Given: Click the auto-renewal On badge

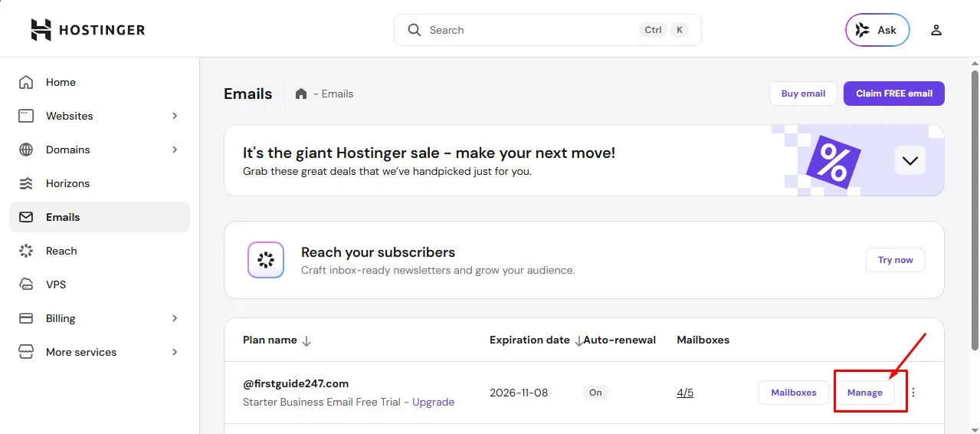Looking at the screenshot, I should point(595,393).
